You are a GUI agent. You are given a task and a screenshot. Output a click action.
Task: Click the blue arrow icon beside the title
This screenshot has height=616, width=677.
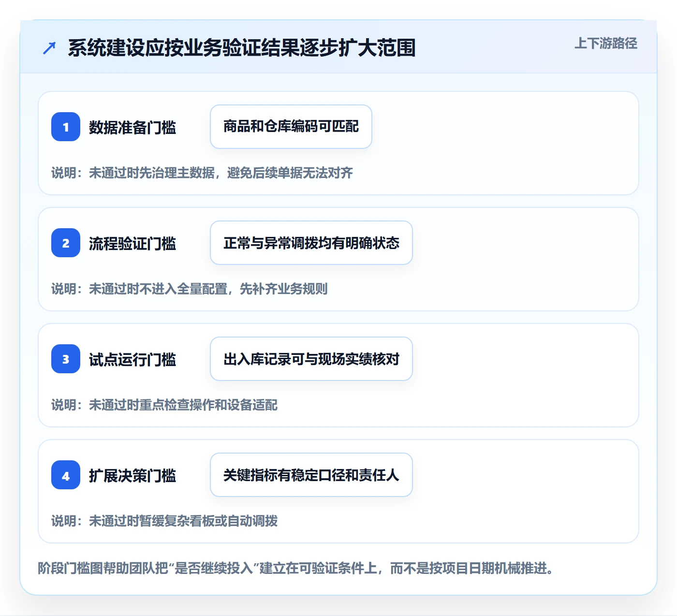pyautogui.click(x=49, y=48)
